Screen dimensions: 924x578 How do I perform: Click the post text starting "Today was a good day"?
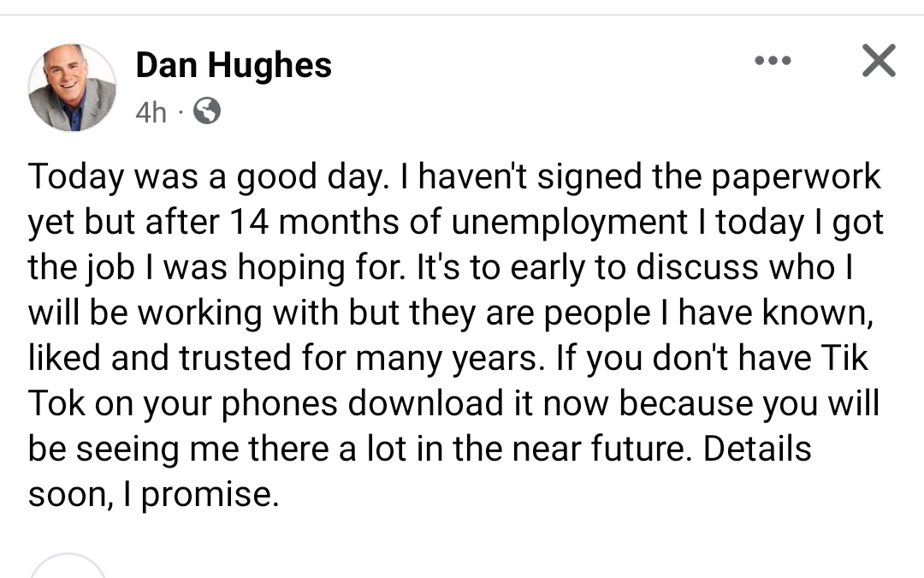455,335
